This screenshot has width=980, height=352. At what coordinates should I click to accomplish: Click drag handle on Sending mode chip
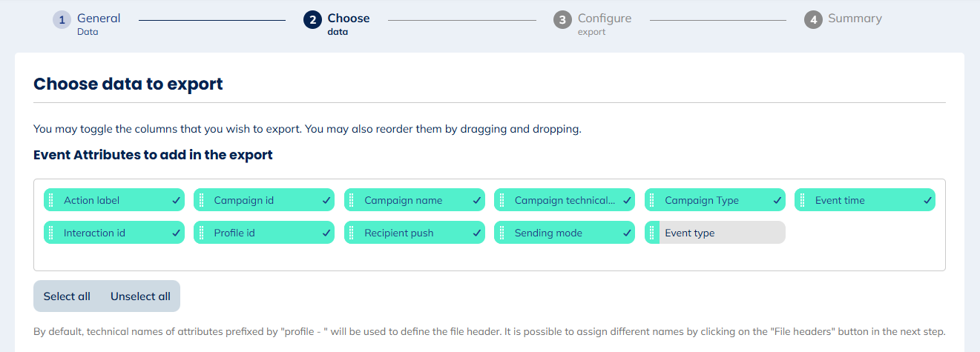501,233
